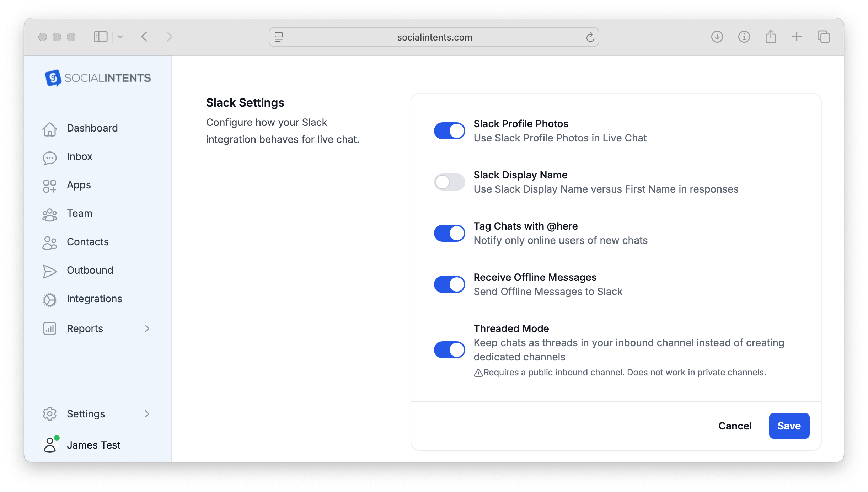Click the SOCIALINTENTS wordmark text
868x492 pixels.
108,78
